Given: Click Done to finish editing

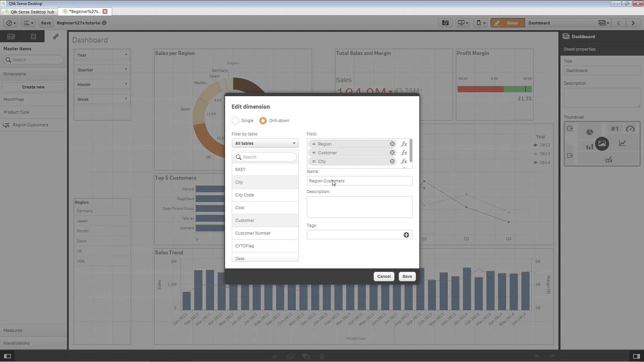Looking at the screenshot, I should [x=508, y=23].
